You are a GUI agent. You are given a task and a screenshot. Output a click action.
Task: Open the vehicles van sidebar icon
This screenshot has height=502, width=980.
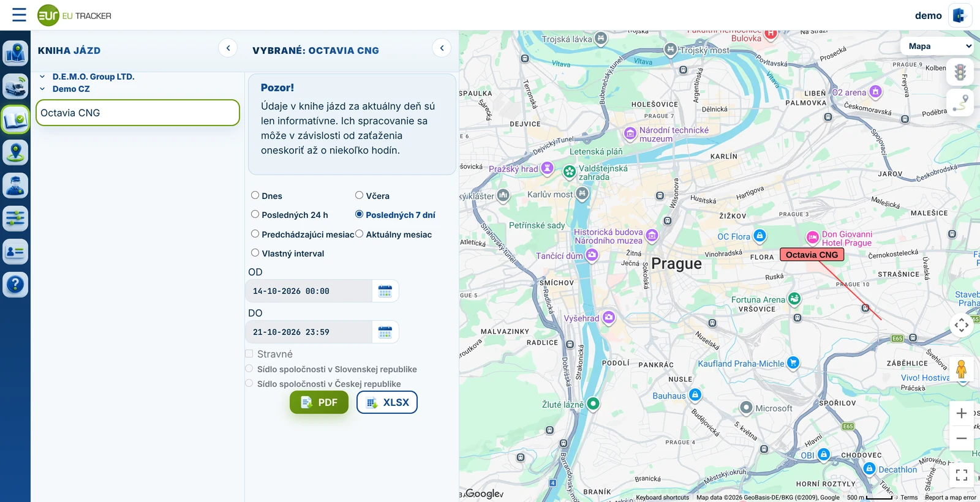point(15,86)
